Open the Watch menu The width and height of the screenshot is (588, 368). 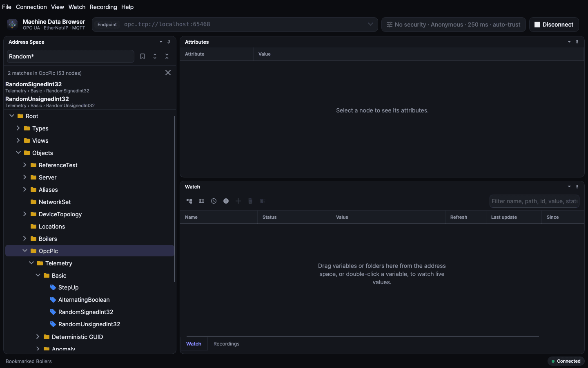click(77, 7)
